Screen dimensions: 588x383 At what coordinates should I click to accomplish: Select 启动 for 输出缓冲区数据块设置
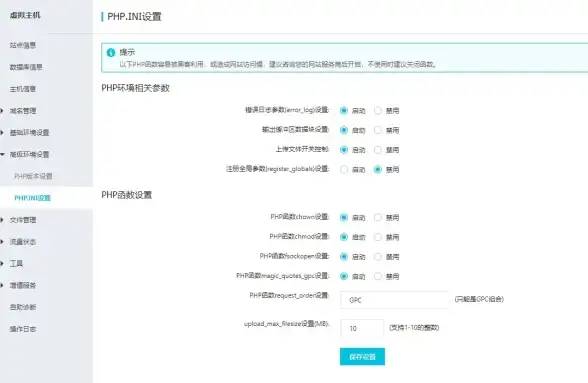[x=344, y=130]
